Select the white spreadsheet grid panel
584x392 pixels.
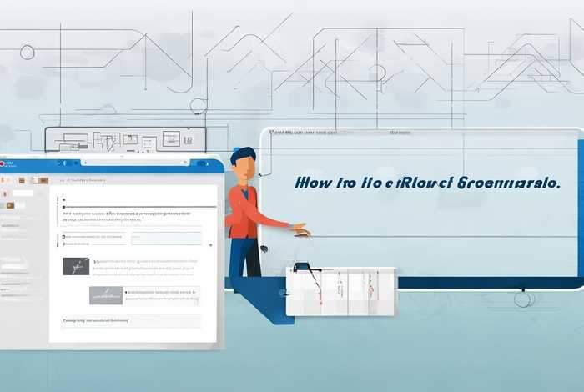tap(342, 291)
